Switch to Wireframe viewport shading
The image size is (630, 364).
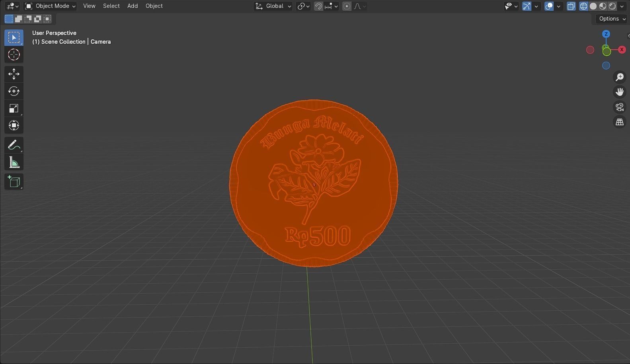[x=584, y=6]
